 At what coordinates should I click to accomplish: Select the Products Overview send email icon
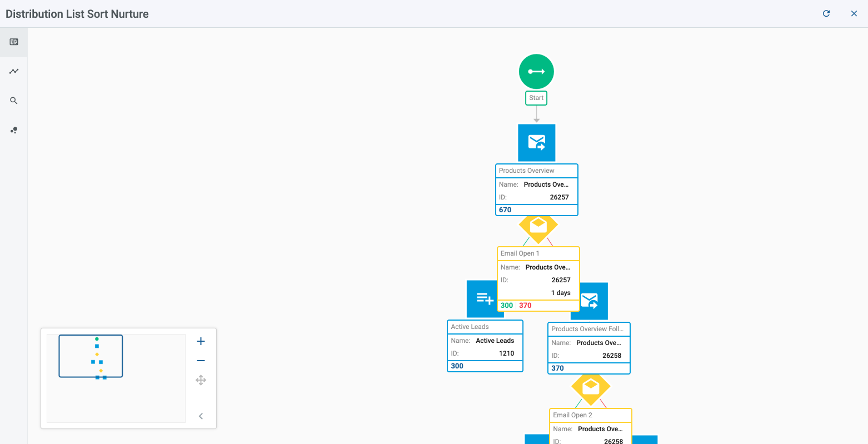point(536,142)
